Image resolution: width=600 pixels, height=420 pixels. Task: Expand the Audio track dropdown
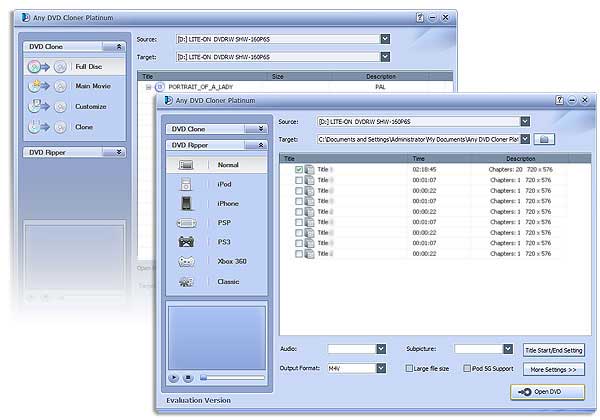pos(382,349)
